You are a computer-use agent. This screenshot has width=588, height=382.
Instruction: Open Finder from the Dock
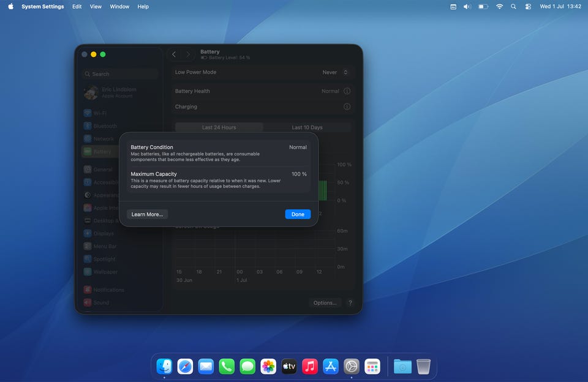(x=164, y=366)
